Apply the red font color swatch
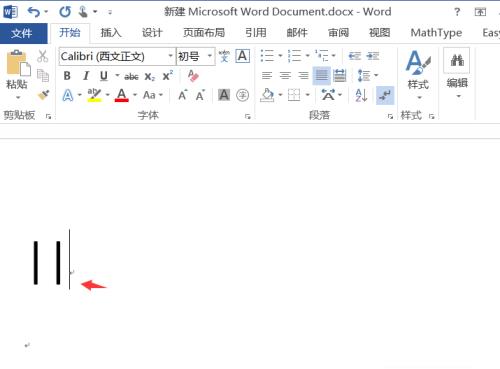Viewport: 500px width, 369px height. click(x=122, y=95)
